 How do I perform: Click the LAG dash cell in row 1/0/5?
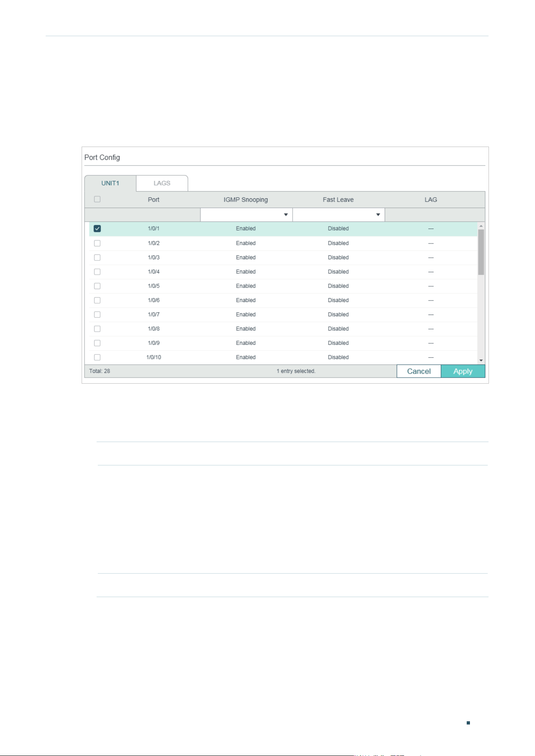coord(431,286)
